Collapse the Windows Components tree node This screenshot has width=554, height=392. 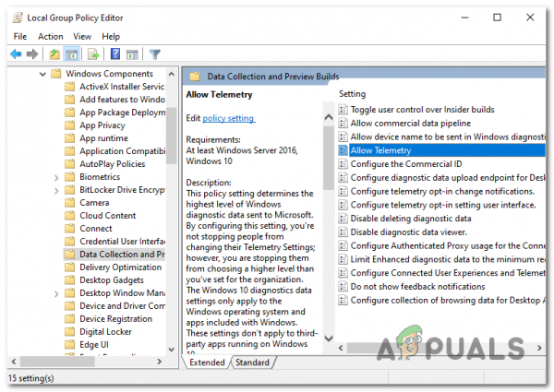[x=42, y=74]
